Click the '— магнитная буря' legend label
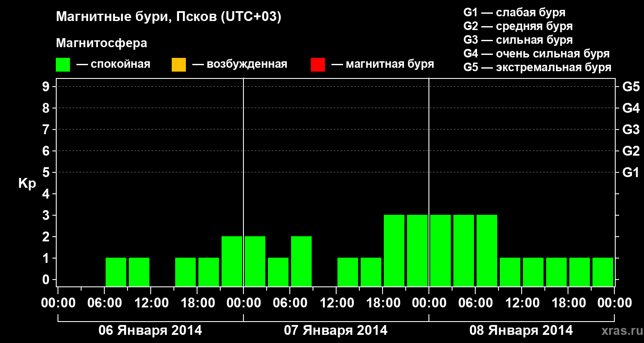644x343 pixels. click(x=383, y=65)
